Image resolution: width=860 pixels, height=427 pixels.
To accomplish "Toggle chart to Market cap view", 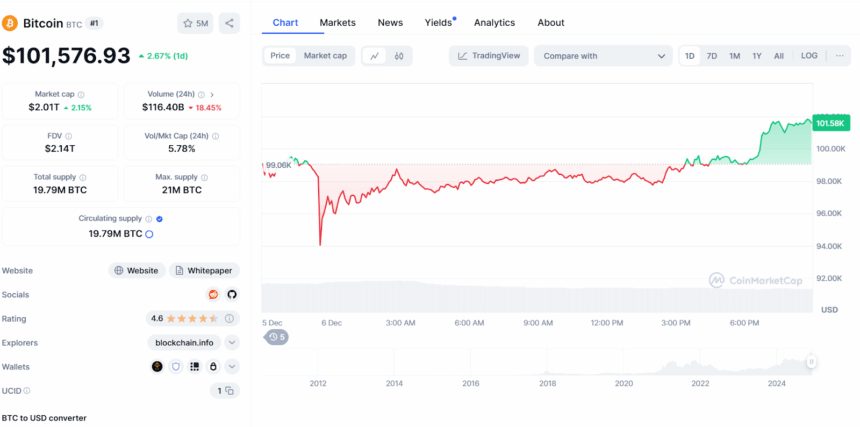I will 325,56.
